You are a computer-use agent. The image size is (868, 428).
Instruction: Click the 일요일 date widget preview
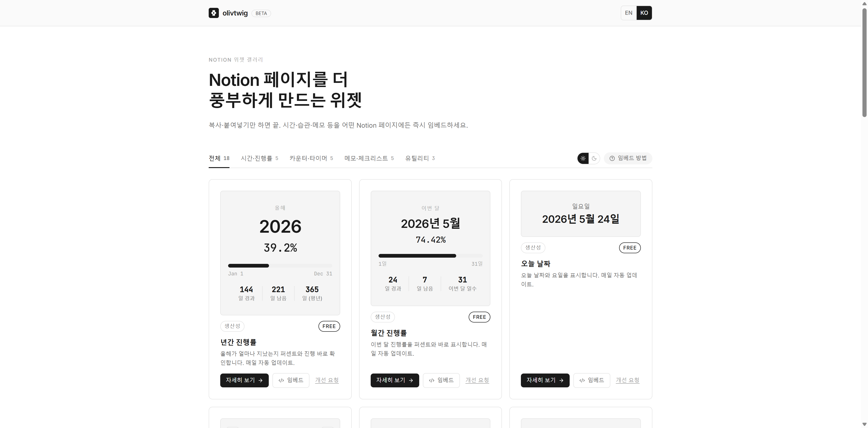pos(581,214)
